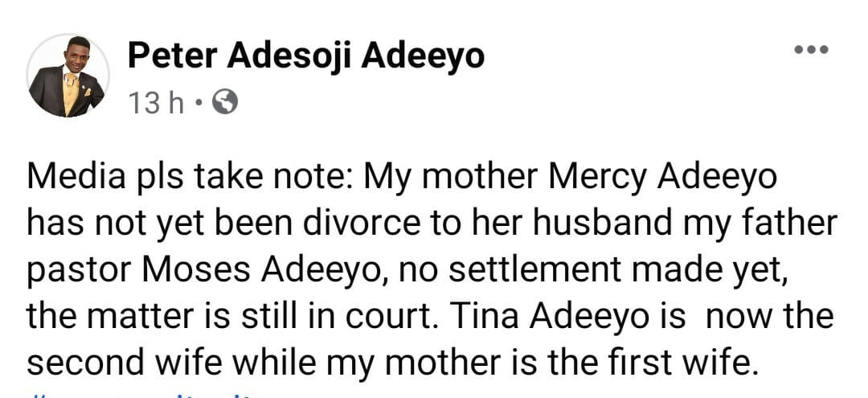Viewport: 868px width, 398px height.
Task: Open Peter Adesoji Adeeyo's profile picture
Action: pos(68,76)
